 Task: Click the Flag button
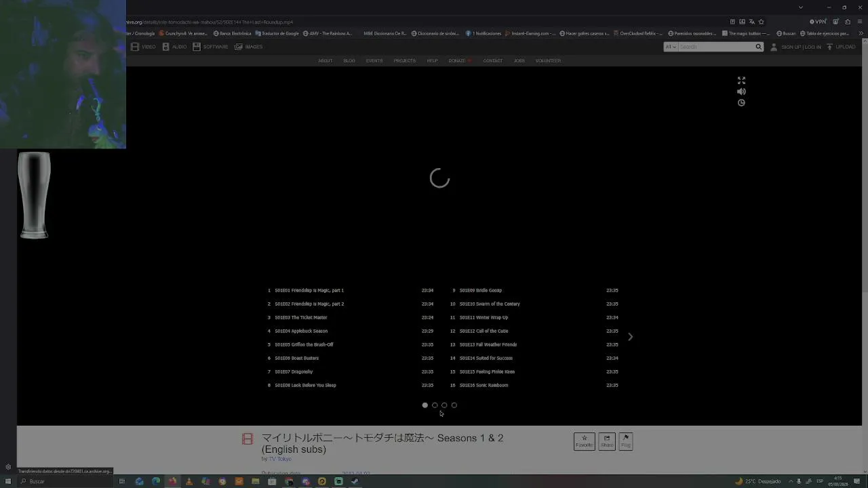click(626, 441)
